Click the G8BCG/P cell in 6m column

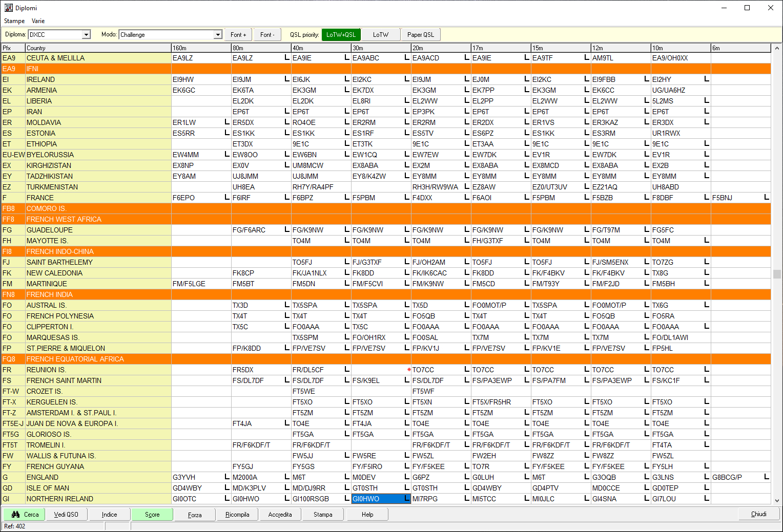tap(740, 477)
